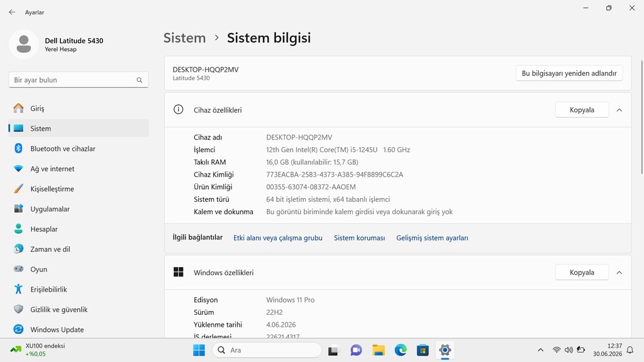Viewport: 644px width, 362px height.
Task: Click the Settings gear in the taskbar
Action: pyautogui.click(x=445, y=350)
